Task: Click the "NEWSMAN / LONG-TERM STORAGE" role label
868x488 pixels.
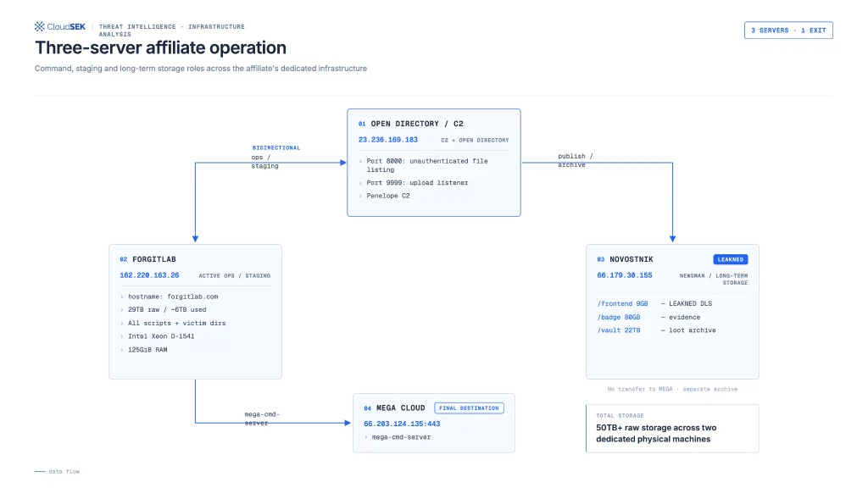Action: (714, 279)
